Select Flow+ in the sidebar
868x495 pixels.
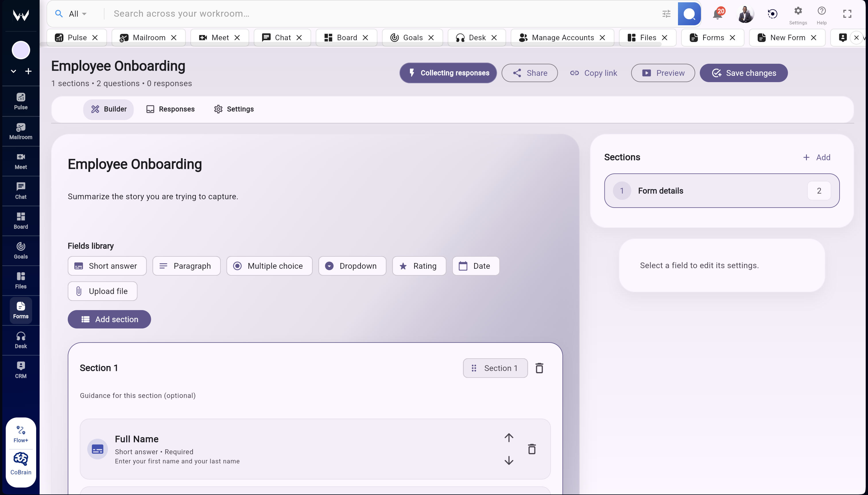click(x=21, y=432)
